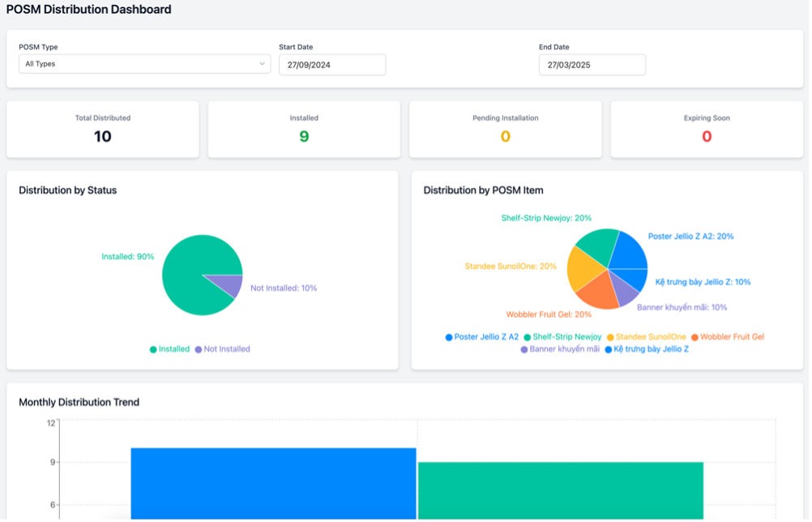
Task: Toggle the Installed legend item
Action: click(x=169, y=349)
